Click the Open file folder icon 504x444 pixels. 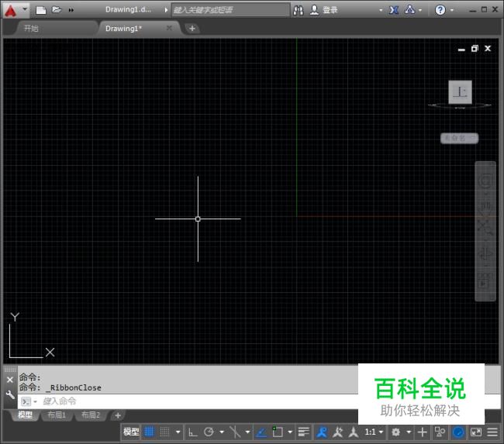point(57,9)
